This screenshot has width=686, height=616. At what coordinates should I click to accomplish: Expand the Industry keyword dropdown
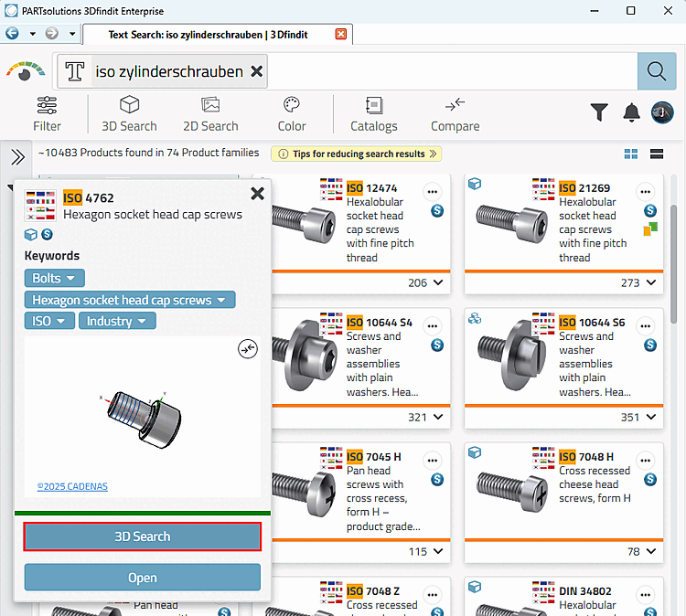coord(117,321)
